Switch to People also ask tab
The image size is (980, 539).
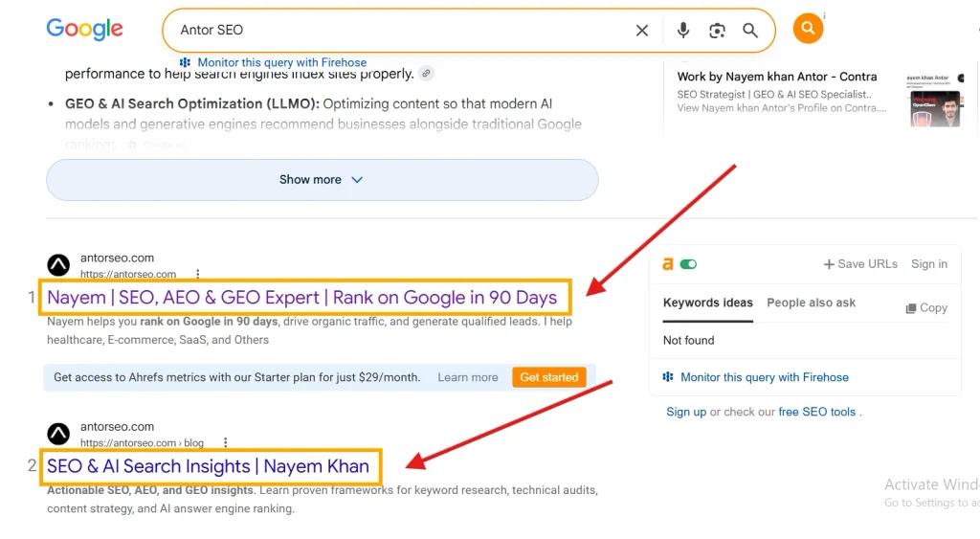[812, 303]
